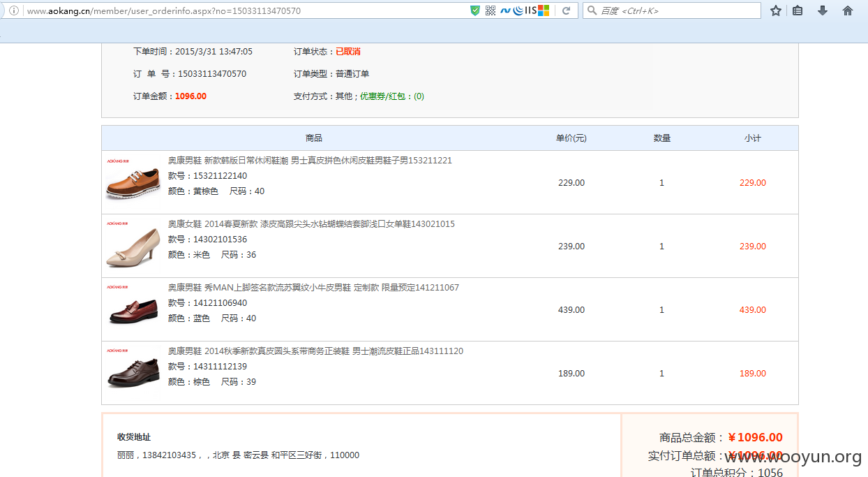Open product link ending 141211067
Screen dimensions: 868x477
click(x=313, y=287)
